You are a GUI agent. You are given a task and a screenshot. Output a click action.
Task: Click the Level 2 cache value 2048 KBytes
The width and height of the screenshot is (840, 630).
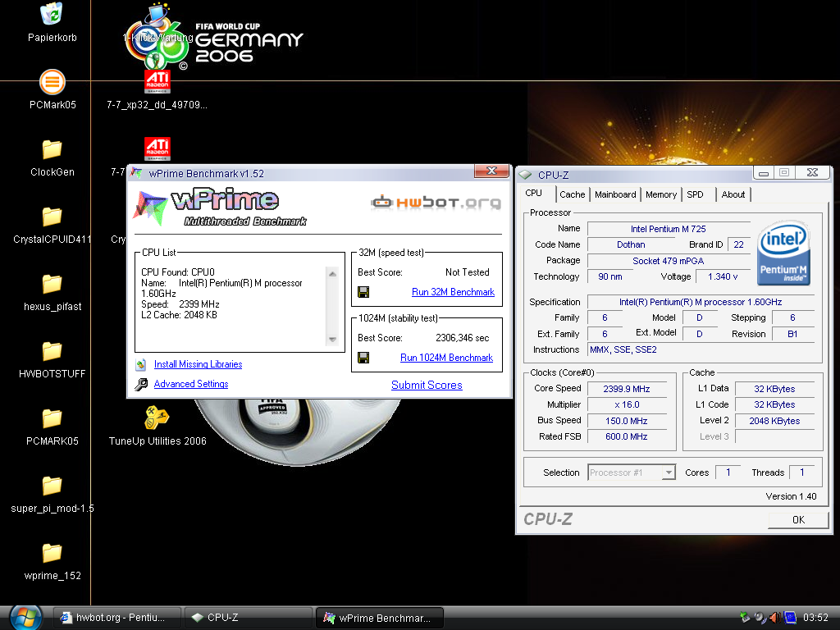pyautogui.click(x=774, y=421)
